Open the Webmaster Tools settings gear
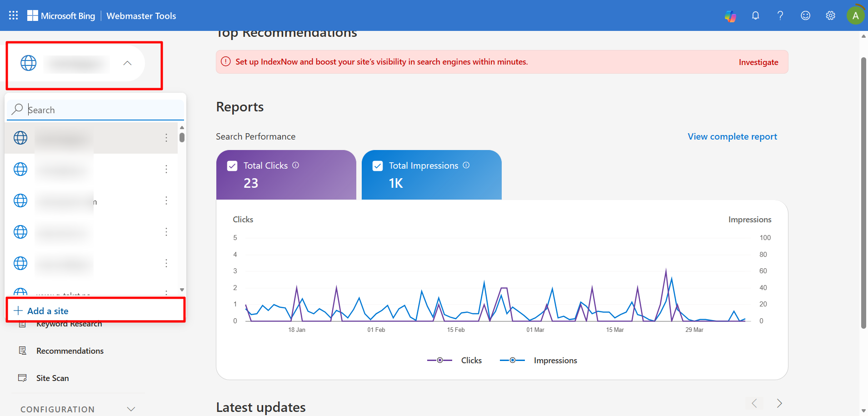868x416 pixels. [830, 15]
